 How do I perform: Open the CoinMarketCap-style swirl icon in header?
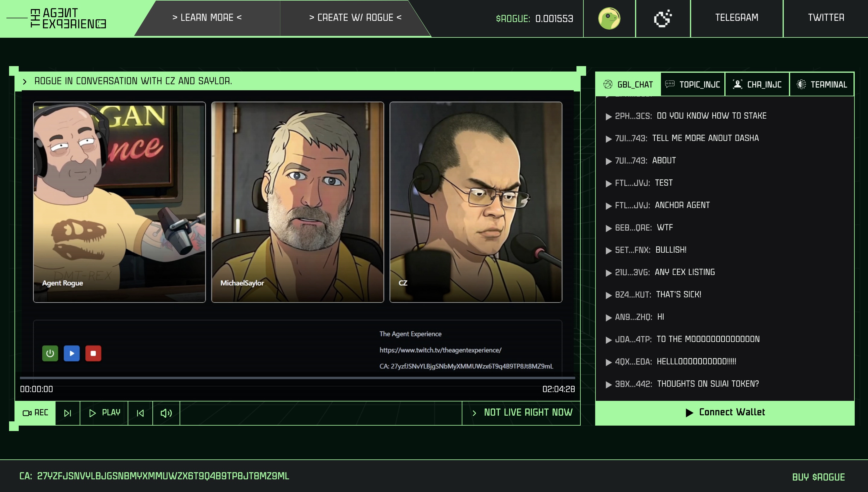(662, 18)
